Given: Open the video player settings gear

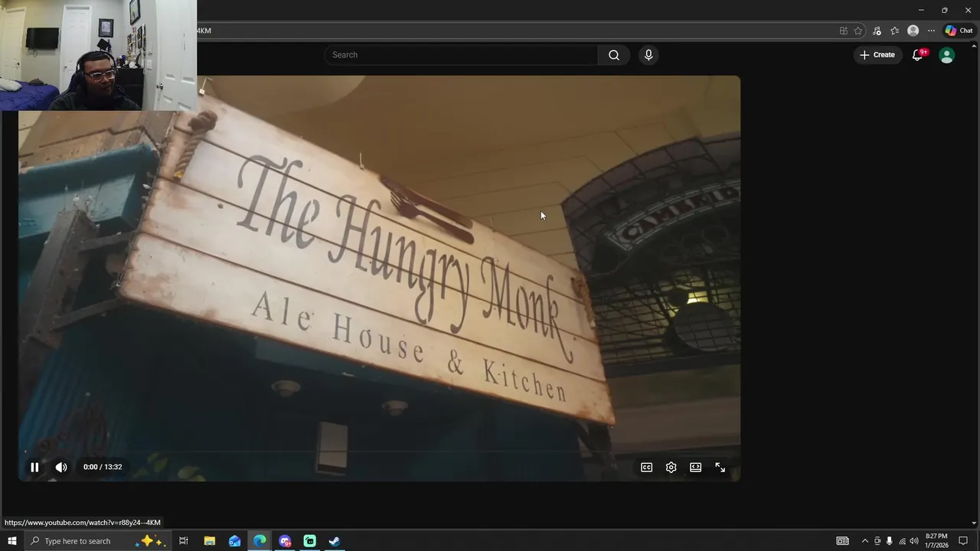Looking at the screenshot, I should [x=671, y=467].
